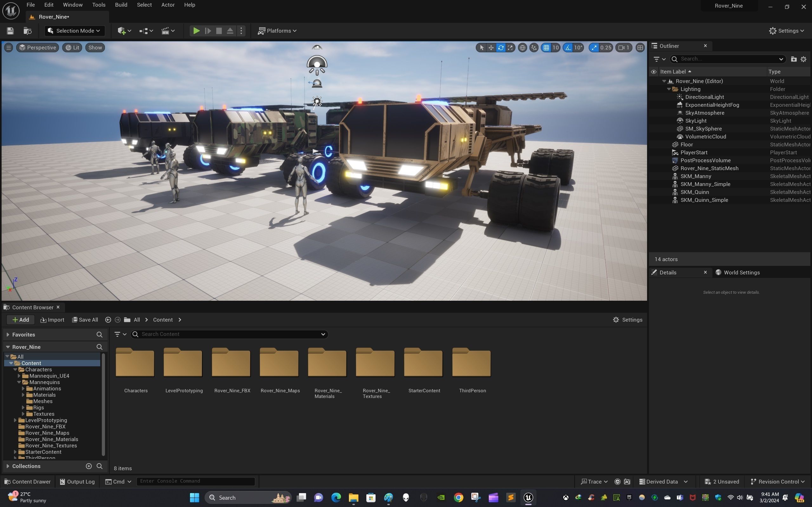The height and width of the screenshot is (507, 812).
Task: Click Save All in Content Browser
Action: (85, 319)
